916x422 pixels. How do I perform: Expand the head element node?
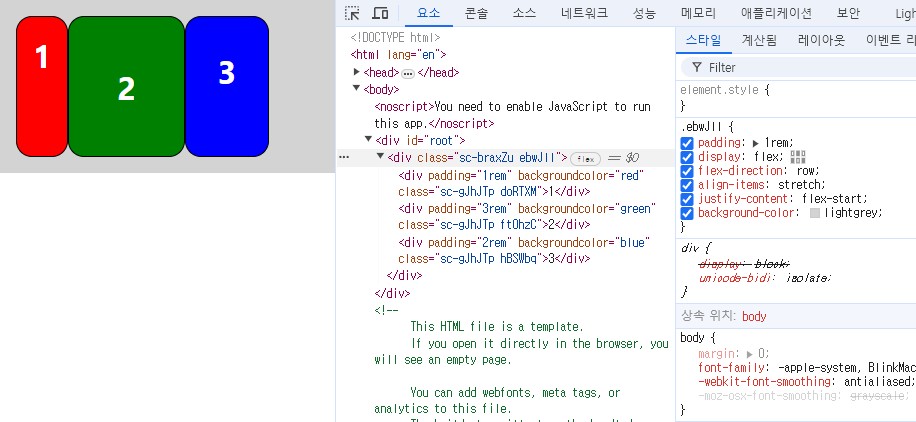(x=356, y=72)
